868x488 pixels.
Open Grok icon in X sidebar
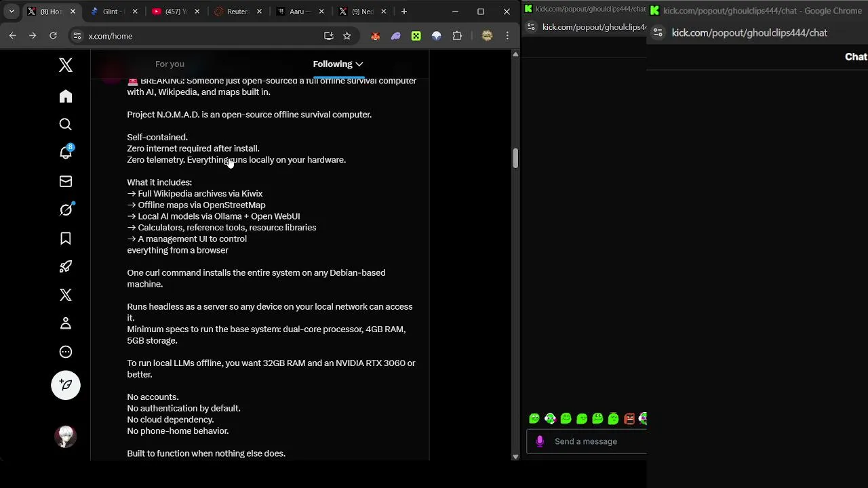pyautogui.click(x=66, y=209)
